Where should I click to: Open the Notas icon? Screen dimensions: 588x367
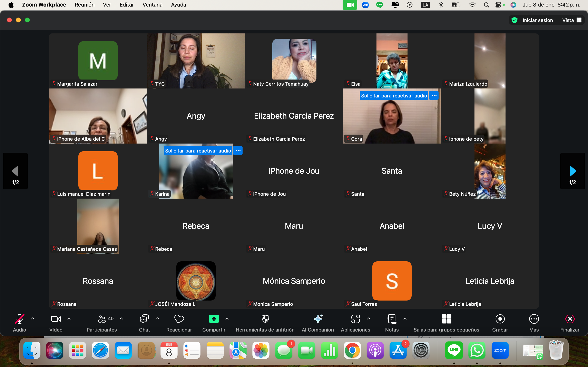click(x=392, y=319)
